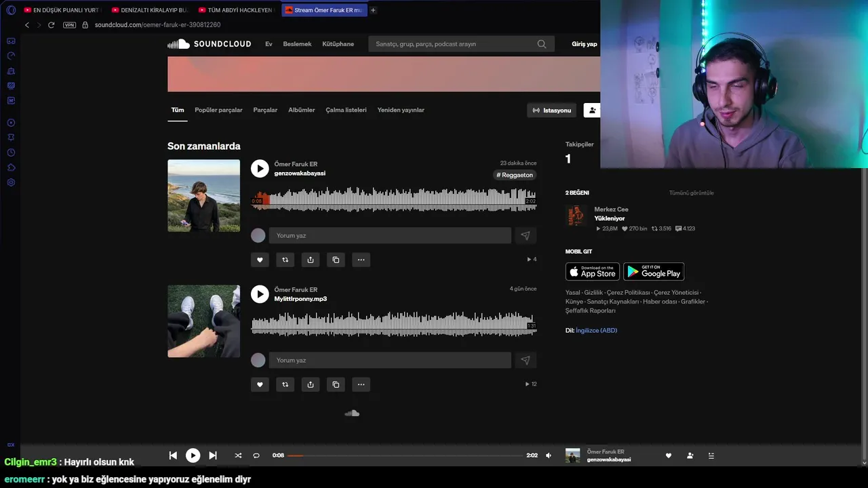Viewport: 868px width, 488px height.
Task: Select the Tüm tab
Action: coord(178,110)
